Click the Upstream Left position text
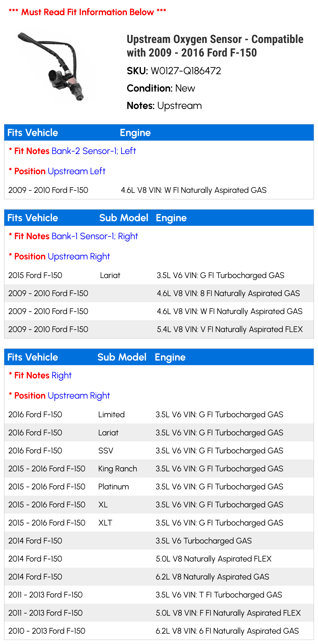This screenshot has width=318, height=644. coord(77,171)
